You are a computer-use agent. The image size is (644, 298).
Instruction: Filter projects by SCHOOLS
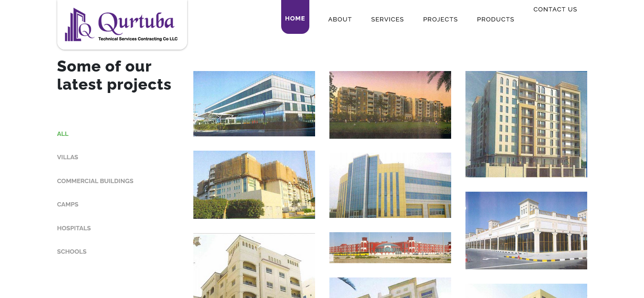[72, 252]
